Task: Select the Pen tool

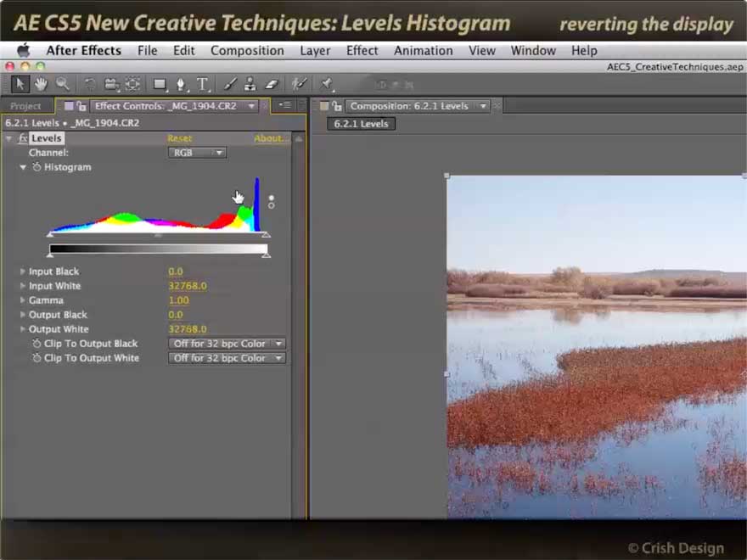Action: (181, 85)
